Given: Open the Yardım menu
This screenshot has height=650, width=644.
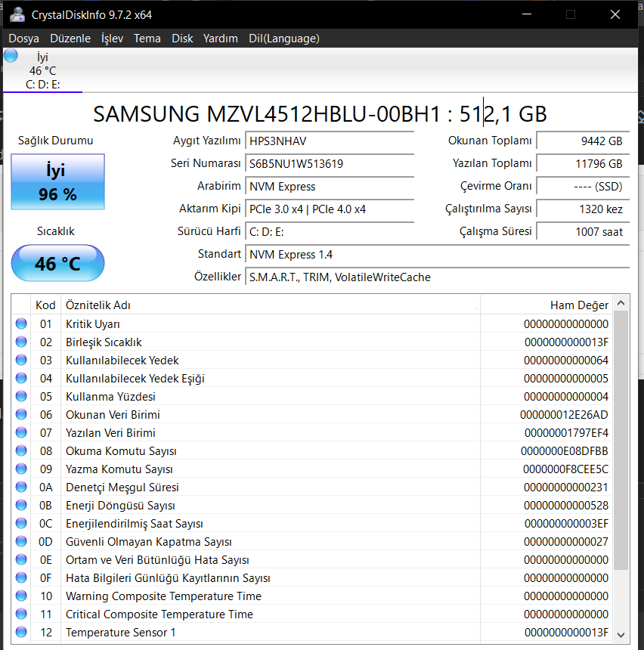Looking at the screenshot, I should [220, 39].
